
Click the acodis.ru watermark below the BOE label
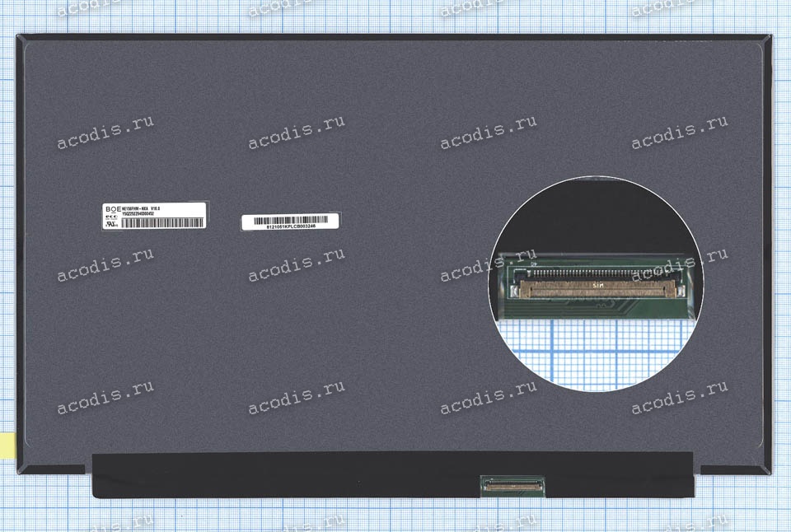pos(105,266)
